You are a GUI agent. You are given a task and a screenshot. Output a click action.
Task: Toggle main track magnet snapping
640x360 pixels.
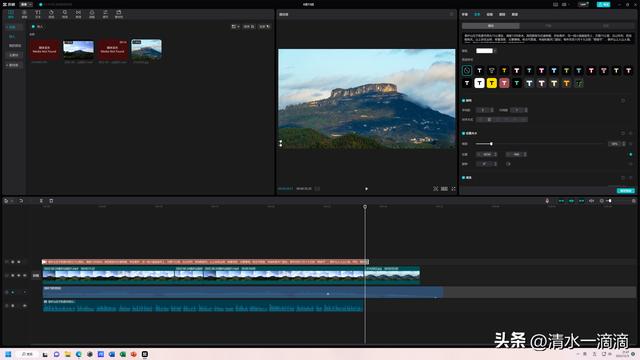click(561, 201)
